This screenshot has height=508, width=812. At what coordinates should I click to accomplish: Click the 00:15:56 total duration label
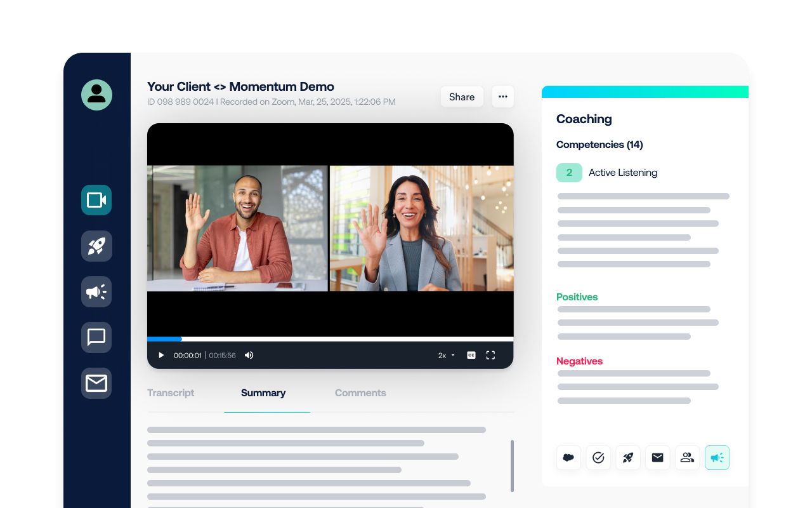[222, 356]
